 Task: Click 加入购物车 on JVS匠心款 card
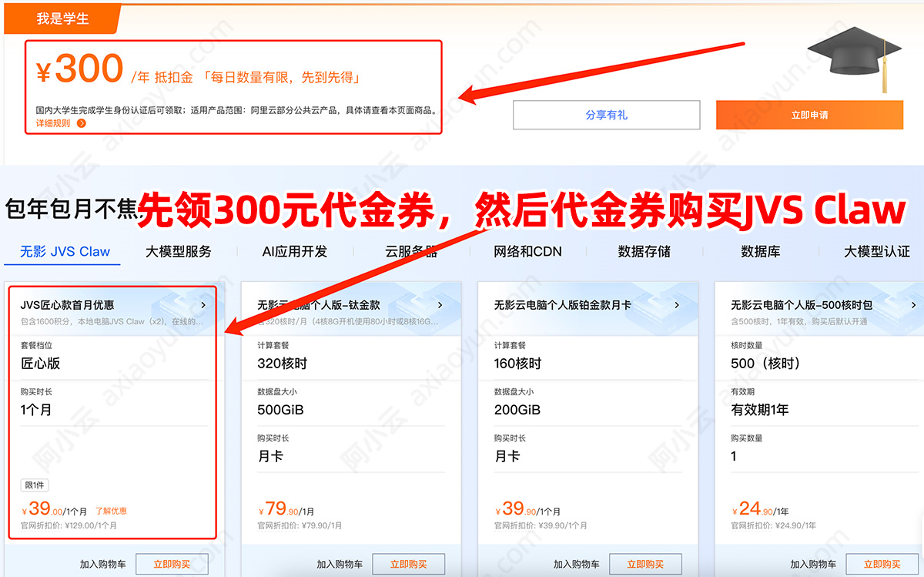pyautogui.click(x=103, y=565)
